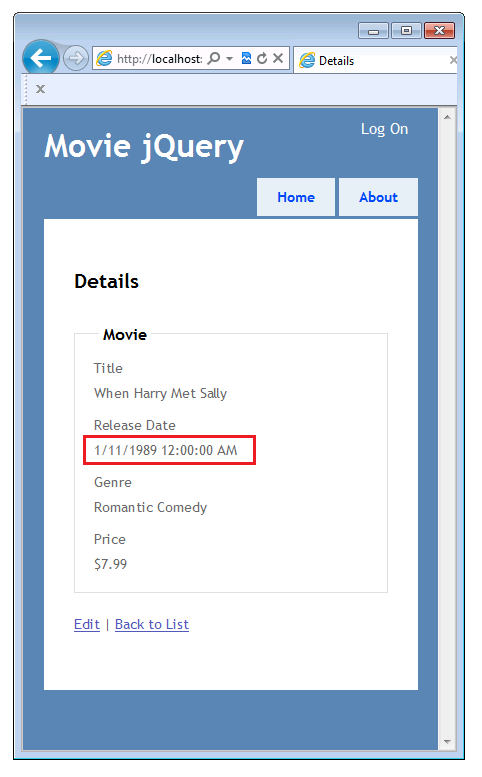Screen dimensions: 482x777
Task: Click the stop loading X icon
Action: tap(278, 58)
